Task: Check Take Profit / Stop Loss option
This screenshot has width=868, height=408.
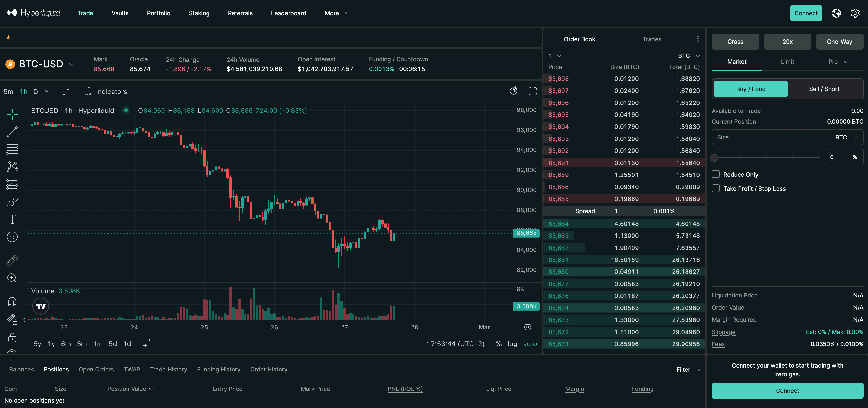Action: coord(716,188)
